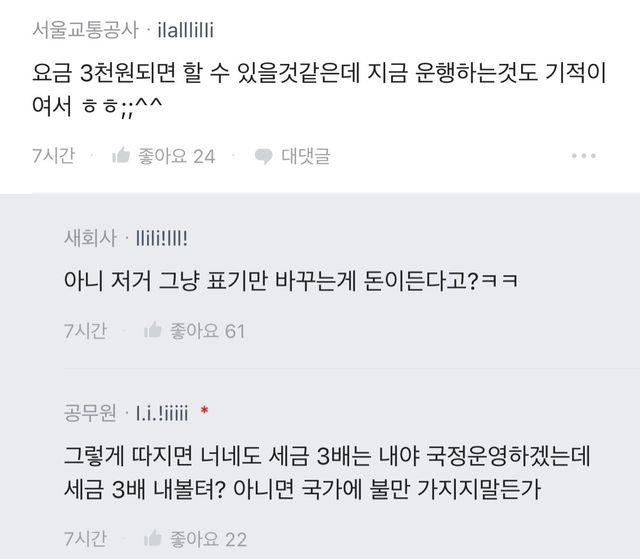Open the three-dots more options menu
640x559 pixels.
584,156
